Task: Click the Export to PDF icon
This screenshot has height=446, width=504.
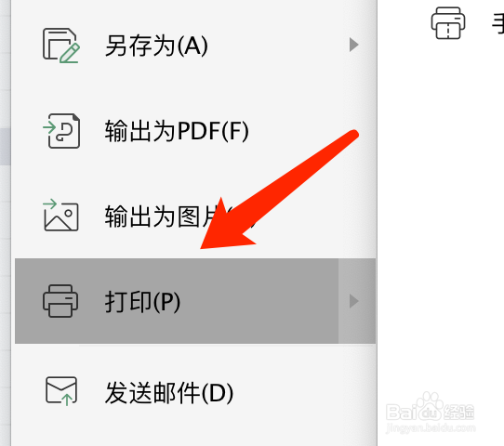Action: 61,131
